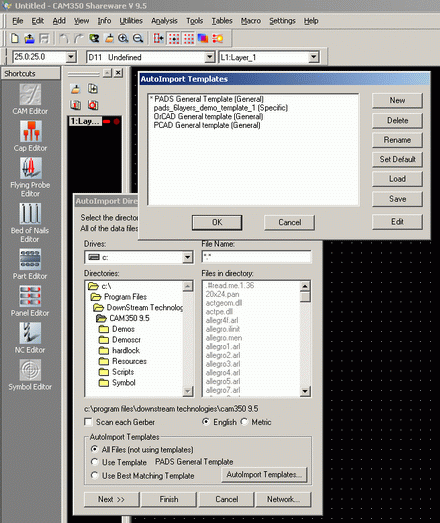
Task: Select the English units radio button
Action: point(206,422)
